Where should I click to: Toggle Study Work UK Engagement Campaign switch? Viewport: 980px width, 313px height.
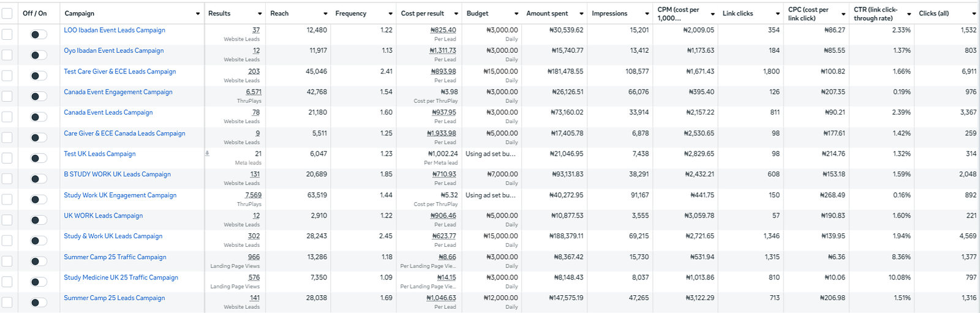pyautogui.click(x=38, y=200)
